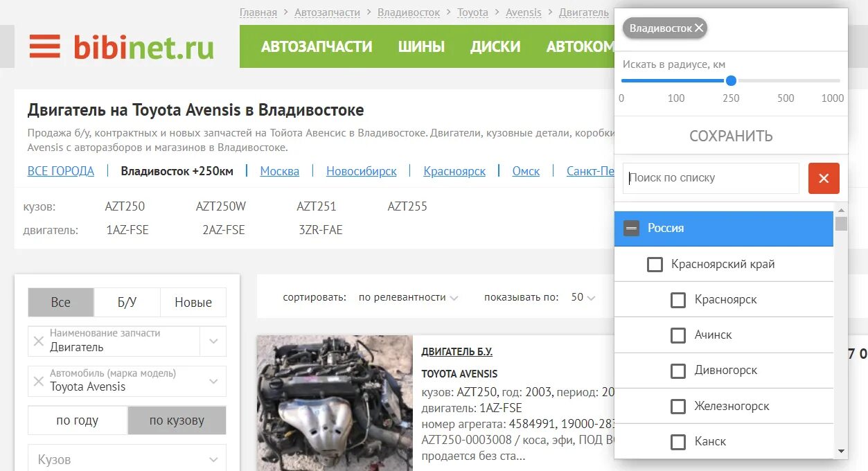
Task: Check the Красноярский край checkbox
Action: coord(655,264)
